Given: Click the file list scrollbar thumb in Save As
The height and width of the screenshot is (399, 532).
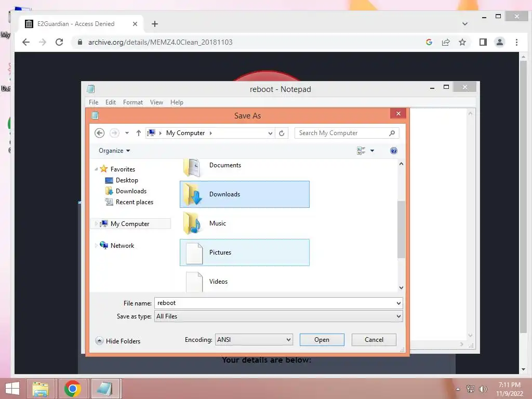Looking at the screenshot, I should coord(401,229).
